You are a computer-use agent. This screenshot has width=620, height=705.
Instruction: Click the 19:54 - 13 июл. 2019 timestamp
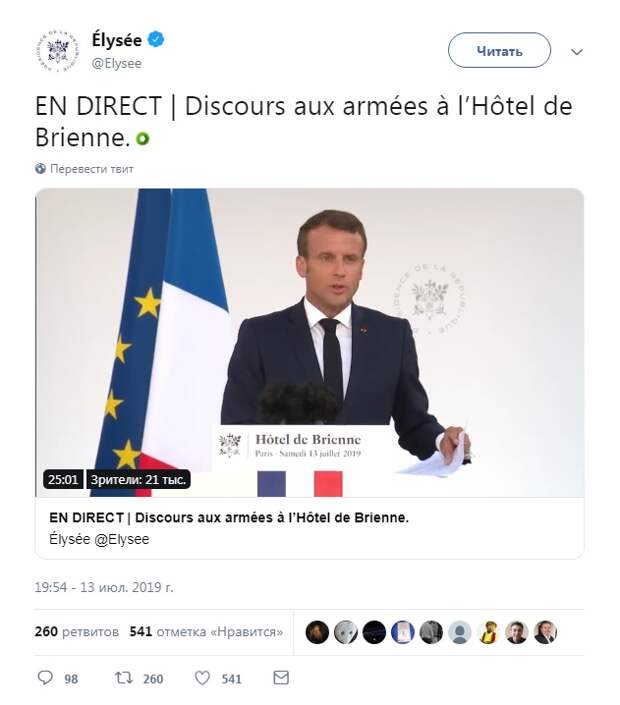point(104,587)
